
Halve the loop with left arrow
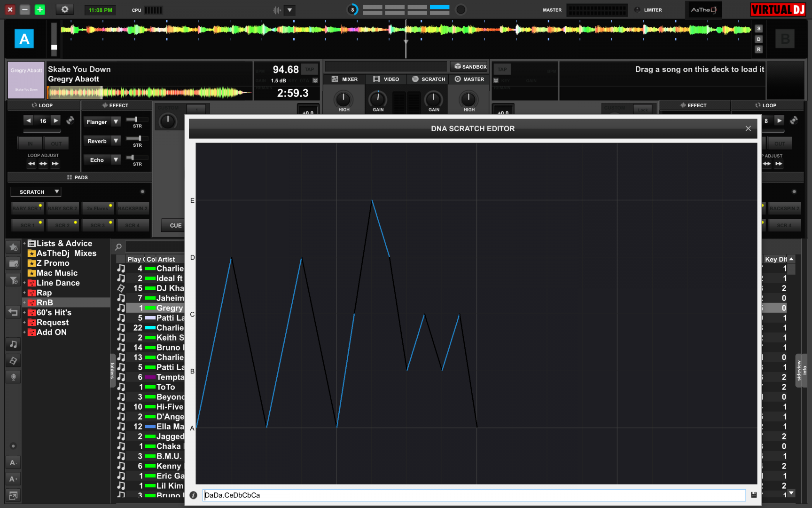coord(29,121)
